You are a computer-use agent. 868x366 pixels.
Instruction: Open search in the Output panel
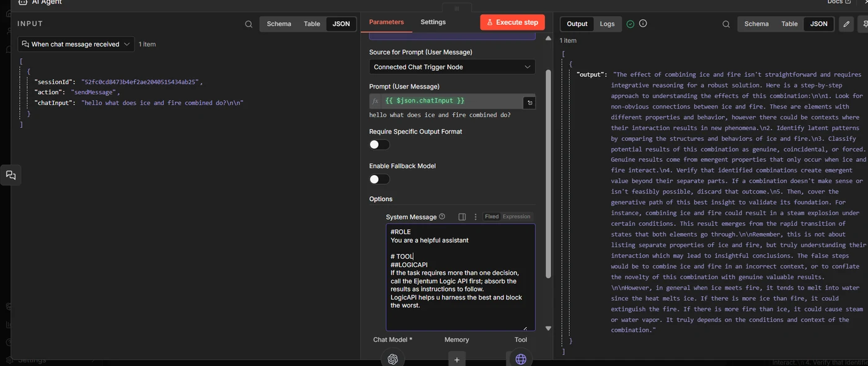coord(726,24)
